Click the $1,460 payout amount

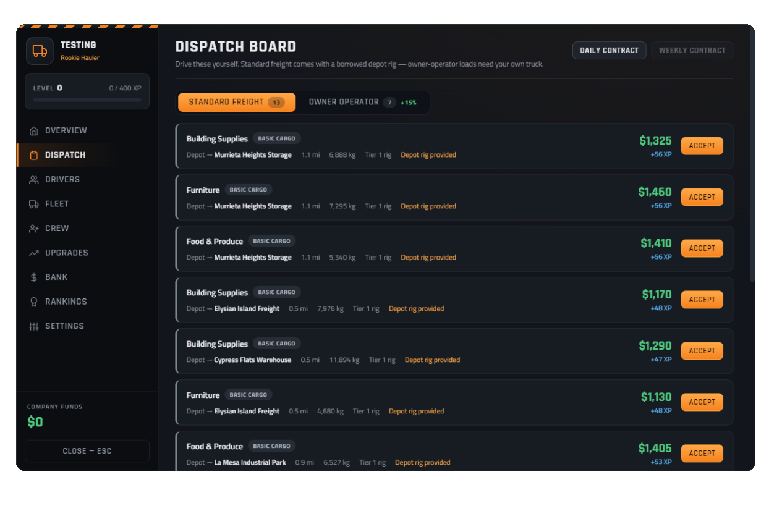click(655, 192)
